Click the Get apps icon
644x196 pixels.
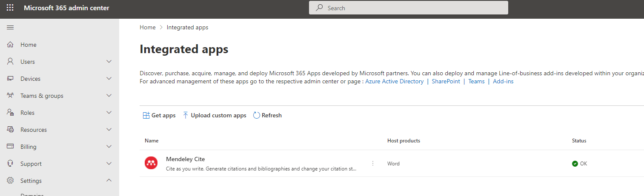(x=146, y=115)
